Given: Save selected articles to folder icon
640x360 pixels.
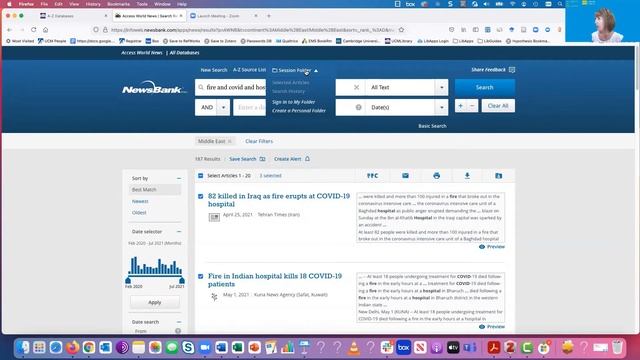Looking at the screenshot, I should pyautogui.click(x=498, y=176).
